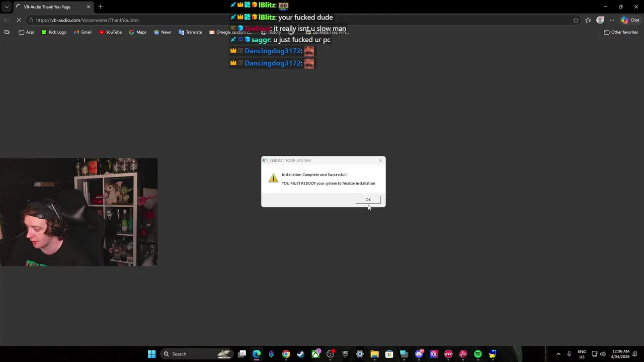Image resolution: width=644 pixels, height=362 pixels.
Task: Open the Translate bookmark
Action: (x=190, y=32)
